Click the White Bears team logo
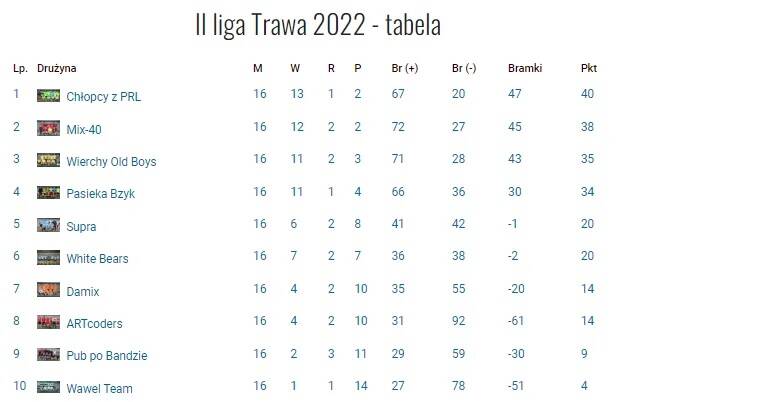The height and width of the screenshot is (402, 768). coord(48,258)
